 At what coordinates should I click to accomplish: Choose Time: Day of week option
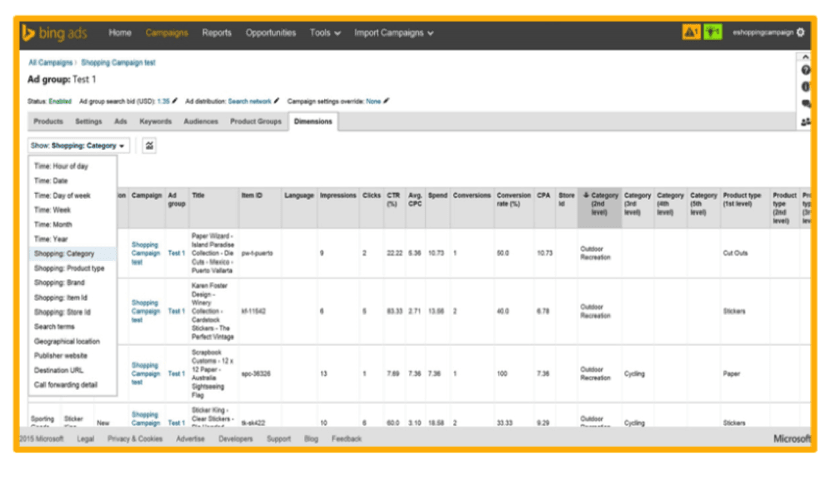coord(62,196)
